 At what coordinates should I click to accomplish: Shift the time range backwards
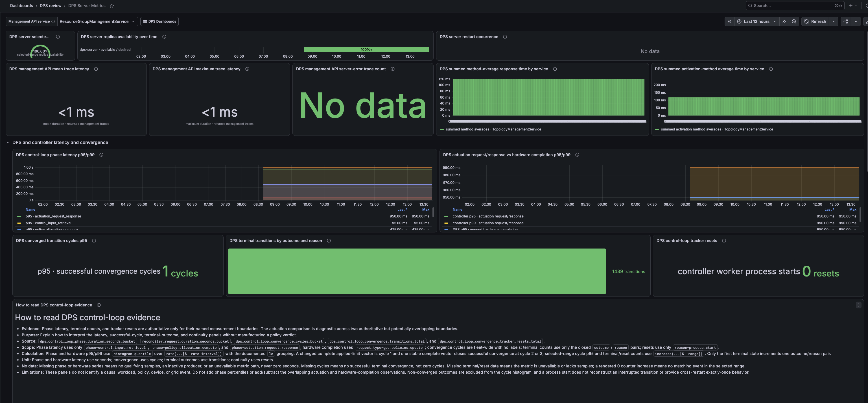click(729, 21)
